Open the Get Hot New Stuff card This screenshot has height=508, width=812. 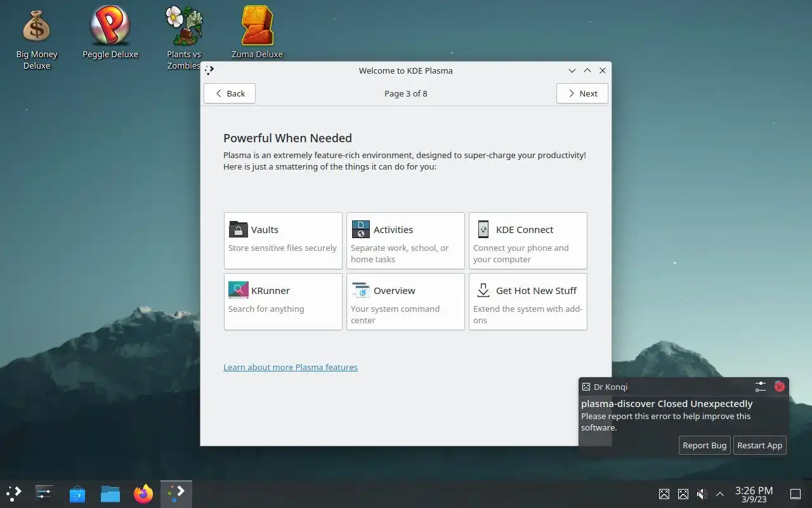tap(528, 302)
